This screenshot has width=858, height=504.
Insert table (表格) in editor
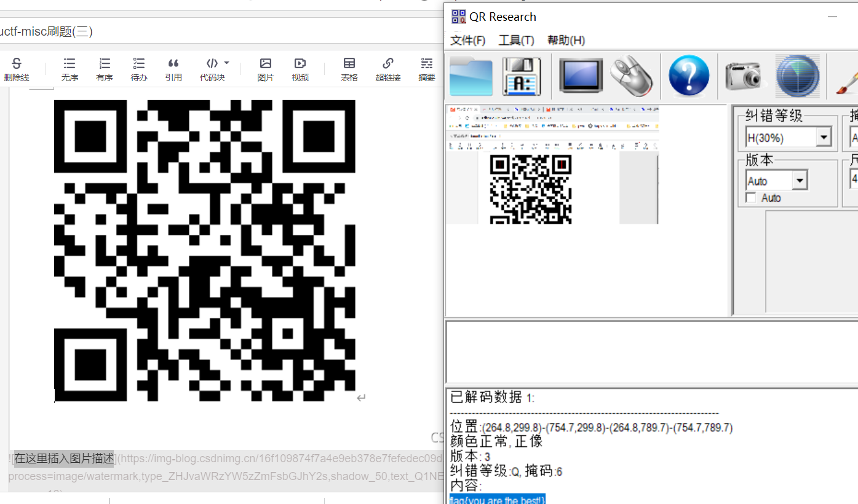(x=349, y=69)
